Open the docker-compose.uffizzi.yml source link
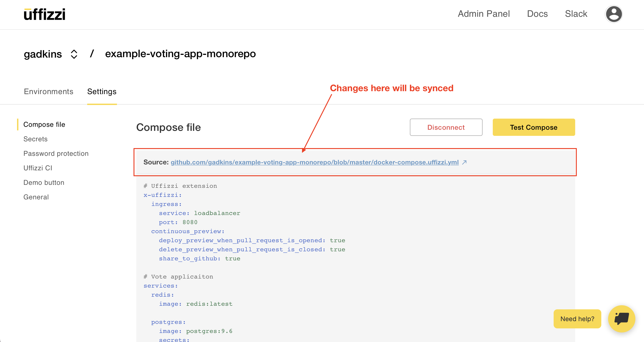This screenshot has height=342, width=644. pos(315,162)
